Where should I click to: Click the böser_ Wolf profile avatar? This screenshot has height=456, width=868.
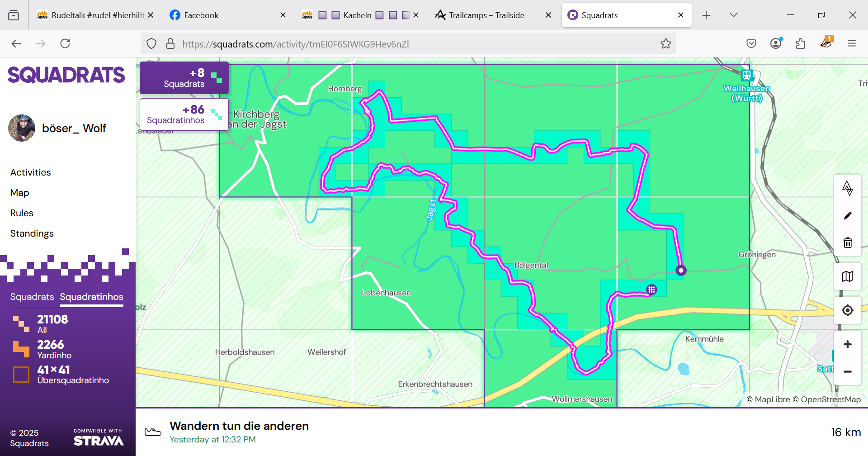[x=22, y=128]
